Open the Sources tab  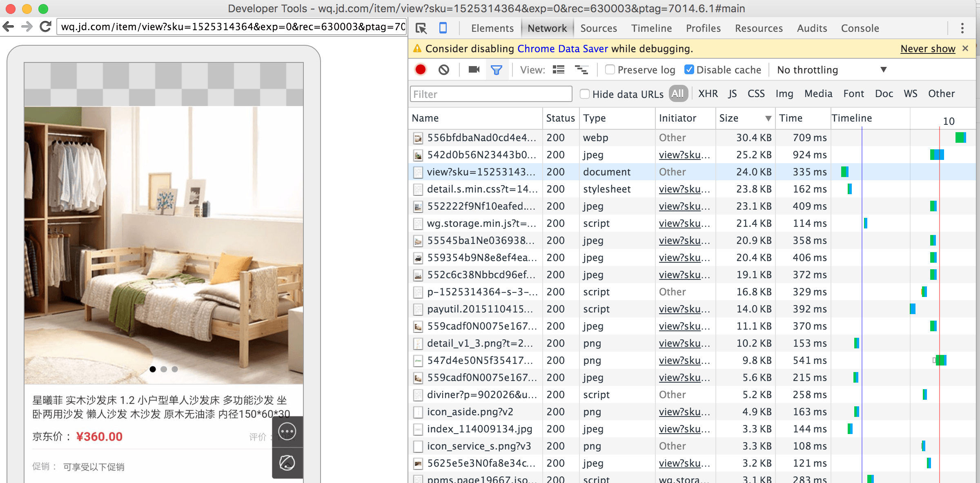click(598, 28)
